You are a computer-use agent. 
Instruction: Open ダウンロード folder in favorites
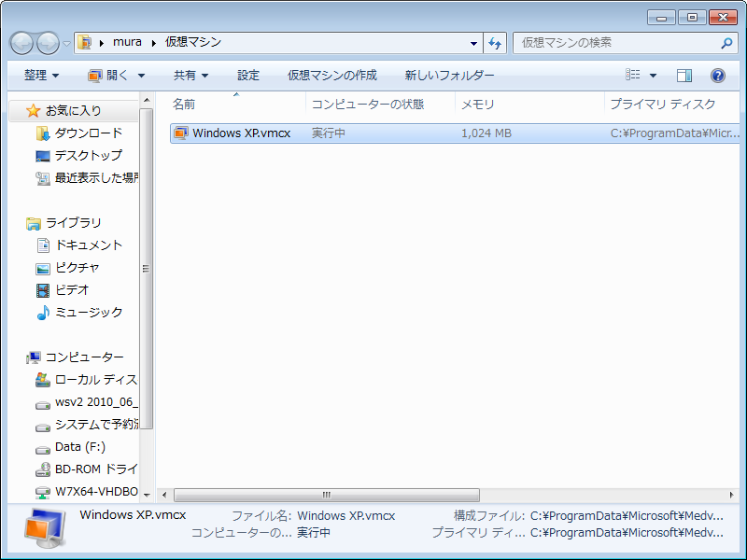(88, 133)
